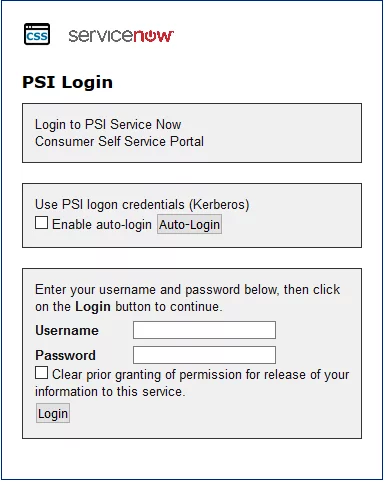The width and height of the screenshot is (386, 482).
Task: Select the 'Login to PSI Service Now' text
Action: [x=108, y=124]
